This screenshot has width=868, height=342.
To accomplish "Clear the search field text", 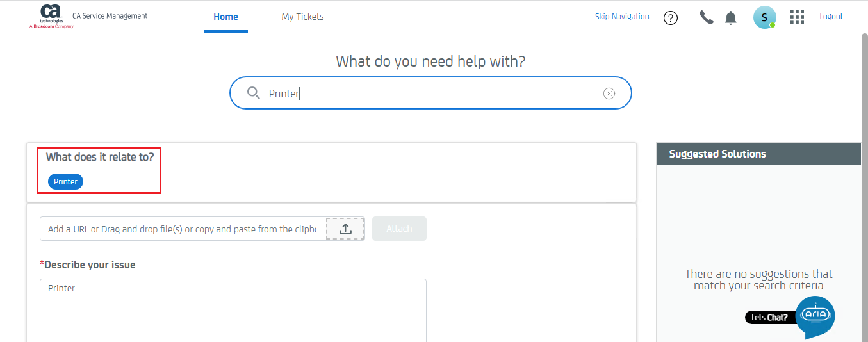I will point(609,94).
